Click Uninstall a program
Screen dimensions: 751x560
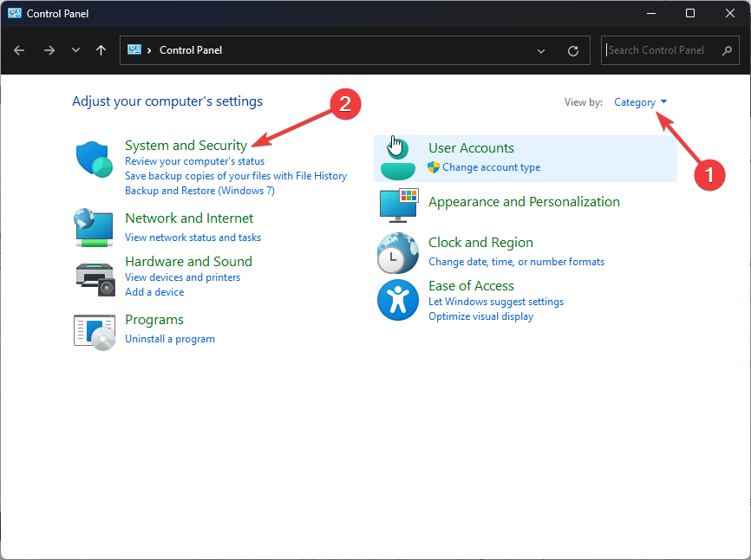click(x=169, y=338)
